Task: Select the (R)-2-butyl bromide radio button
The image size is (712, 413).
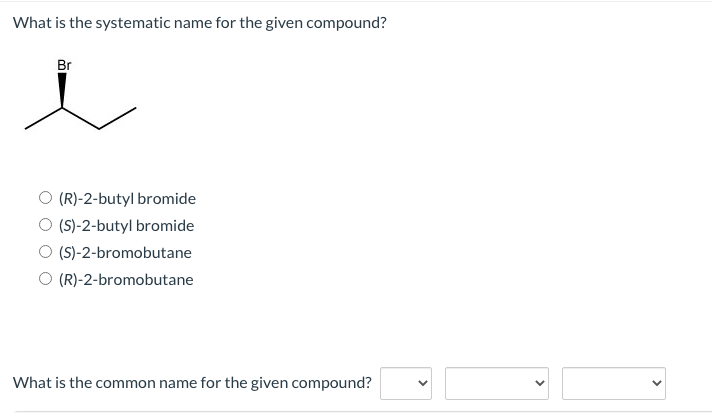Action: (45, 198)
